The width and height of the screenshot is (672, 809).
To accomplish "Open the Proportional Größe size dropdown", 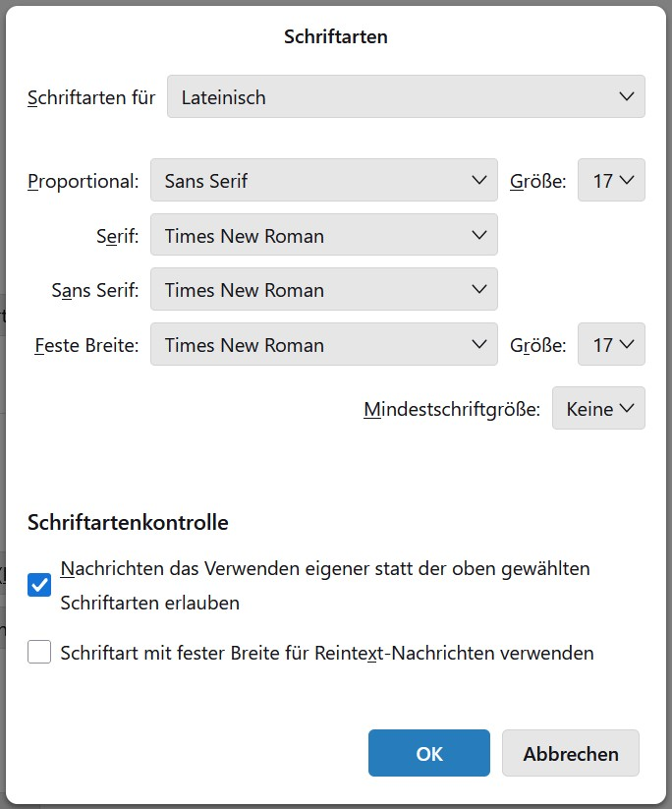I will click(x=611, y=181).
